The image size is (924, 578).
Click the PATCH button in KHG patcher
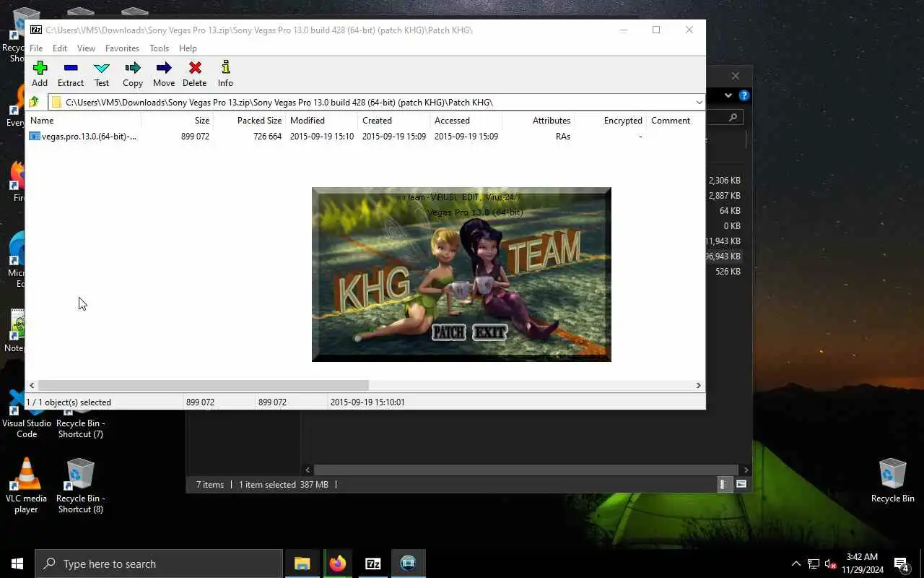(x=448, y=332)
